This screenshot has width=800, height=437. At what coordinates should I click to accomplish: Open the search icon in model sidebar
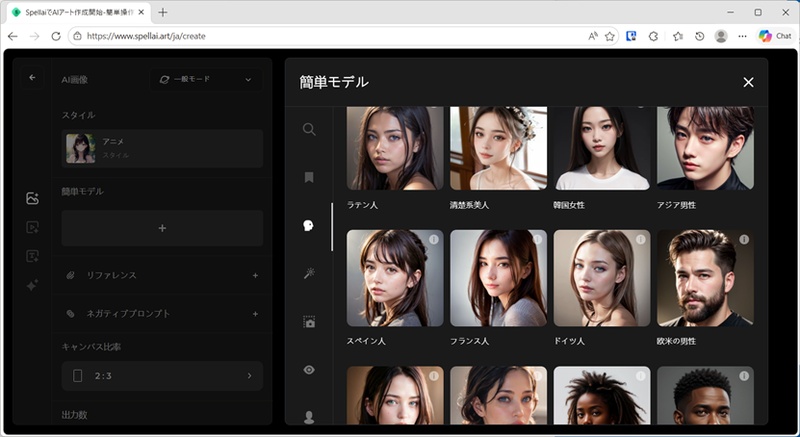coord(309,129)
